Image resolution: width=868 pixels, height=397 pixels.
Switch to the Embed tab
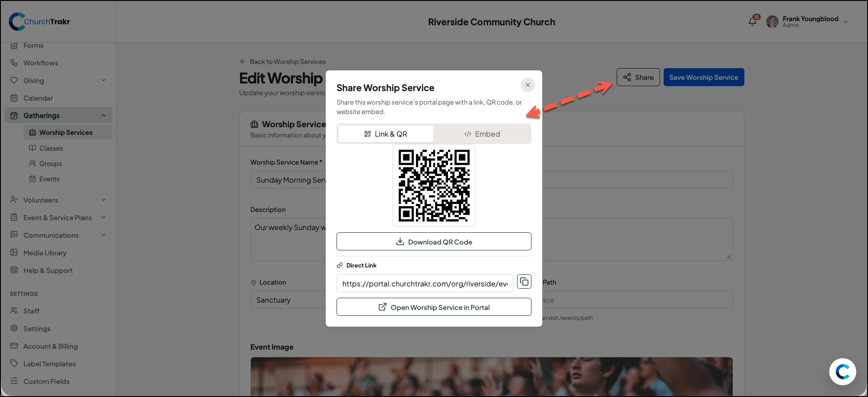tap(482, 134)
